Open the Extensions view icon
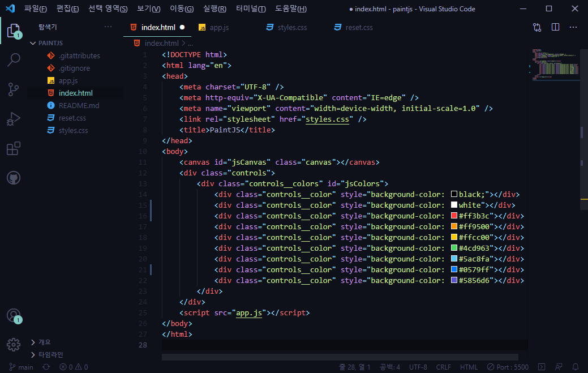The width and height of the screenshot is (588, 373). click(14, 148)
